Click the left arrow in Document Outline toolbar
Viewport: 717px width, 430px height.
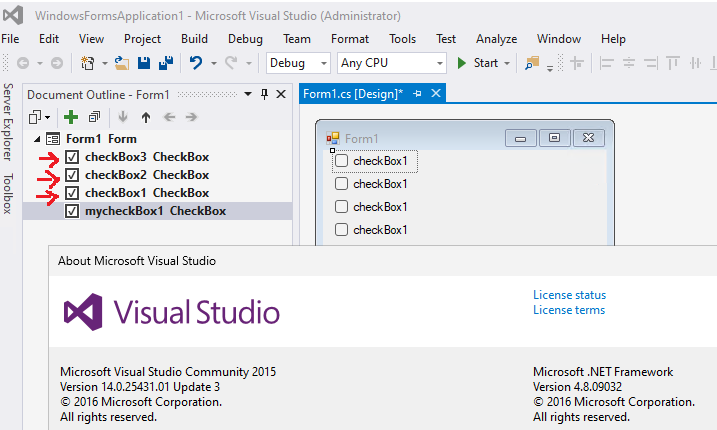pos(170,117)
